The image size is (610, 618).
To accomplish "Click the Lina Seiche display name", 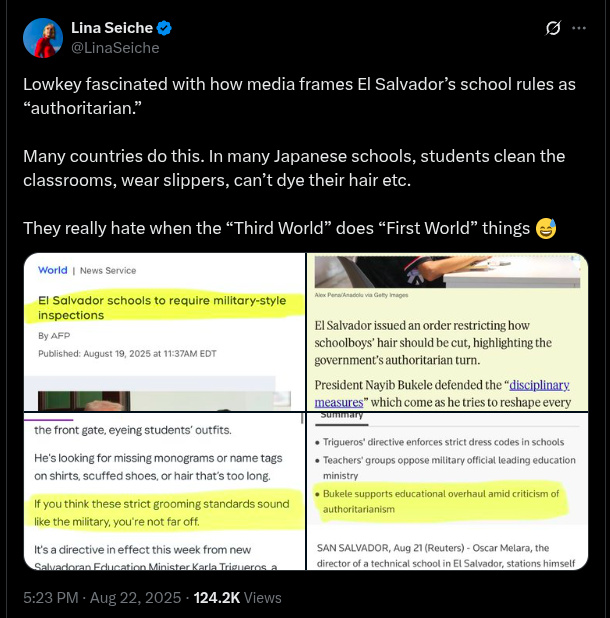I will click(x=112, y=28).
